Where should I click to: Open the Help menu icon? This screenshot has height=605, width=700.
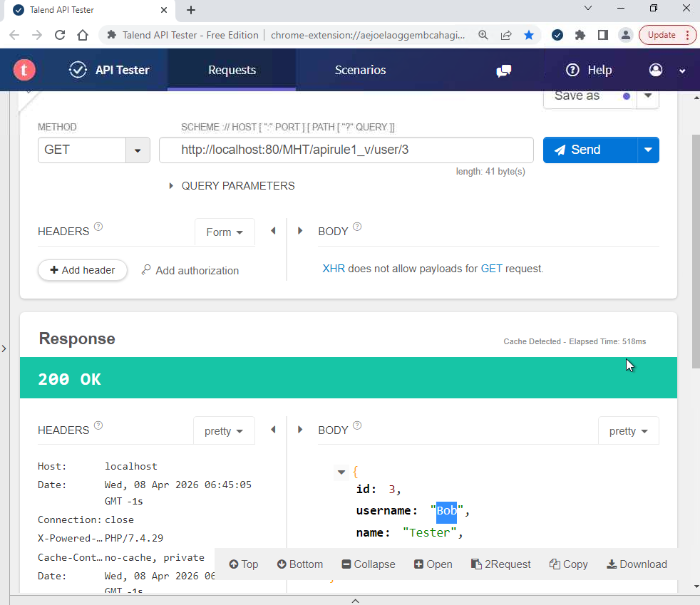tap(572, 70)
